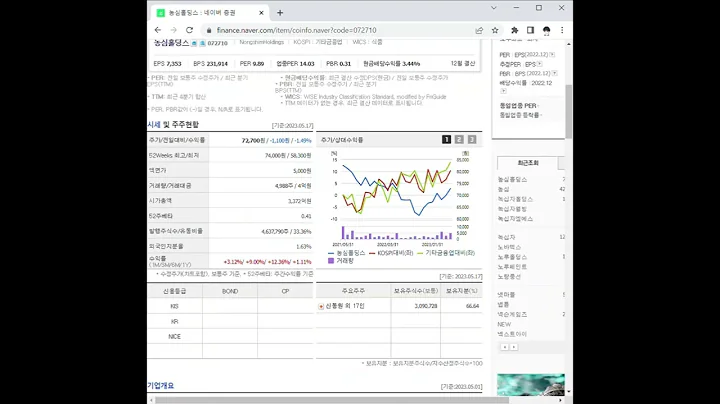Screen dimensions: 720x404
Task: Open 넷마블 in recent list
Action: tap(506, 295)
